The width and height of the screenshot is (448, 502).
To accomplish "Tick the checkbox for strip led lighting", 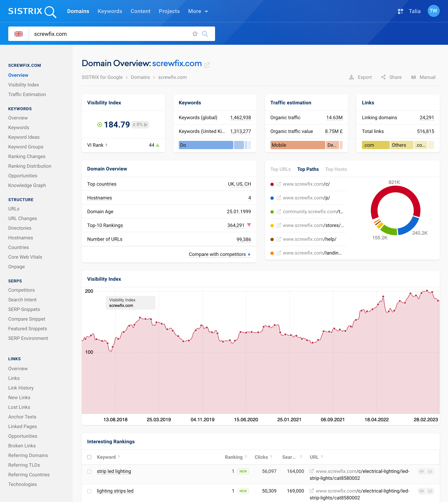I will coord(89,472).
